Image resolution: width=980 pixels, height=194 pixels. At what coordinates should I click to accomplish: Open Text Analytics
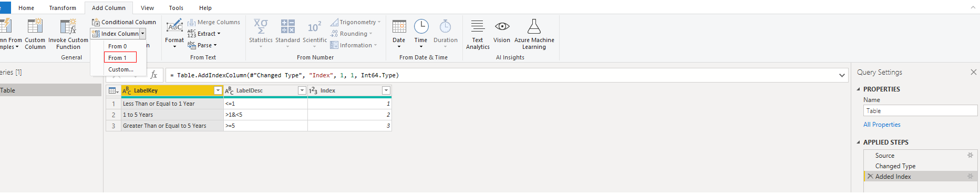(x=478, y=34)
